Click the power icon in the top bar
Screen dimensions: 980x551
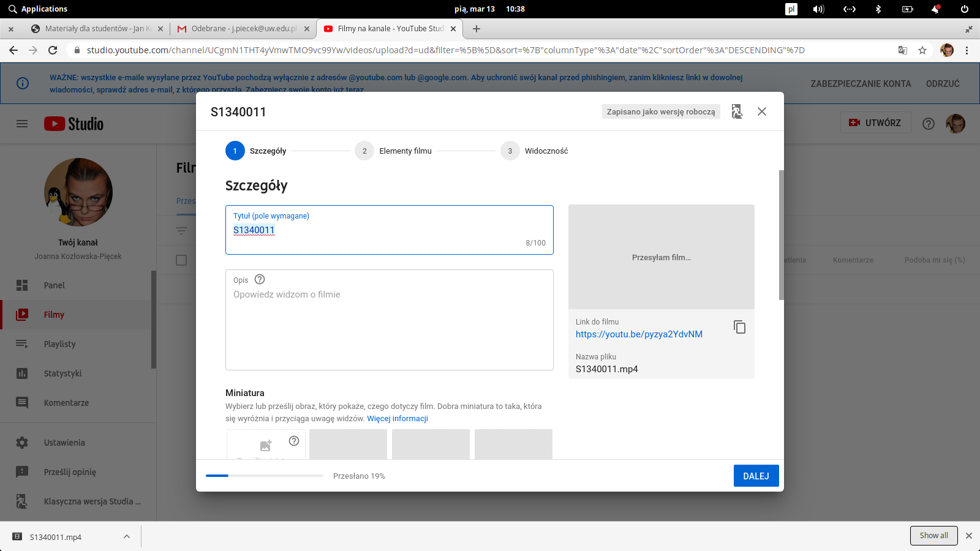click(965, 9)
